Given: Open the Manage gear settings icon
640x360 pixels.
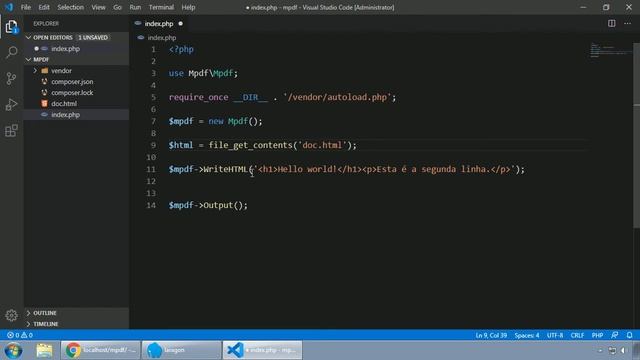Looking at the screenshot, I should click(x=11, y=315).
